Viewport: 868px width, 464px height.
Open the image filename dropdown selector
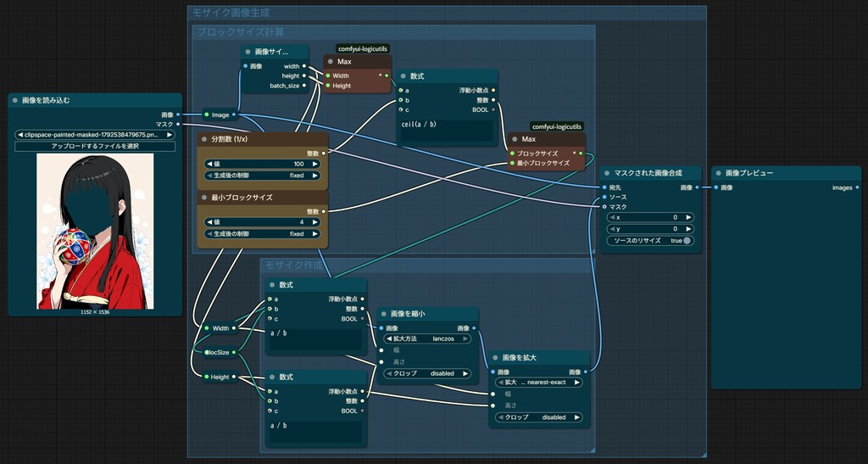pos(95,135)
